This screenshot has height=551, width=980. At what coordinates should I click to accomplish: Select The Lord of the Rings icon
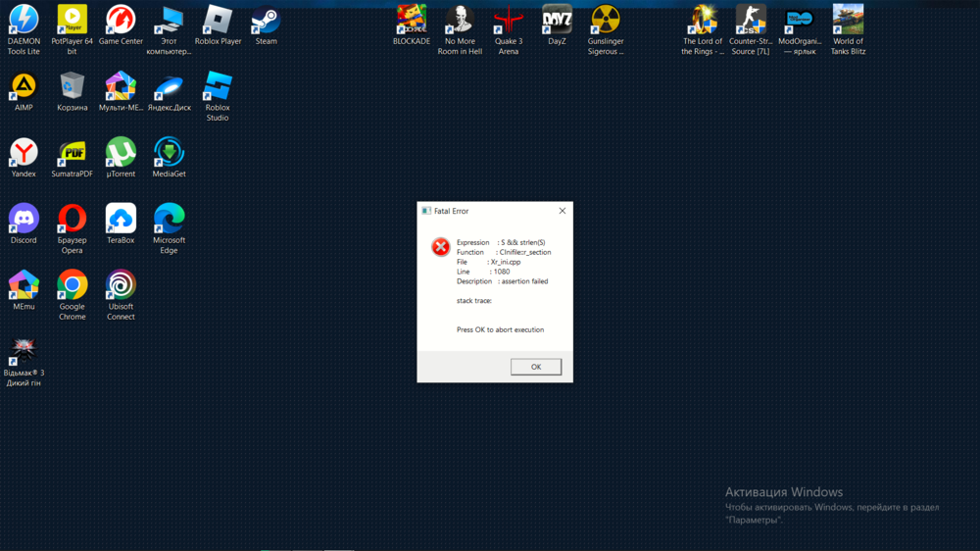(x=703, y=29)
